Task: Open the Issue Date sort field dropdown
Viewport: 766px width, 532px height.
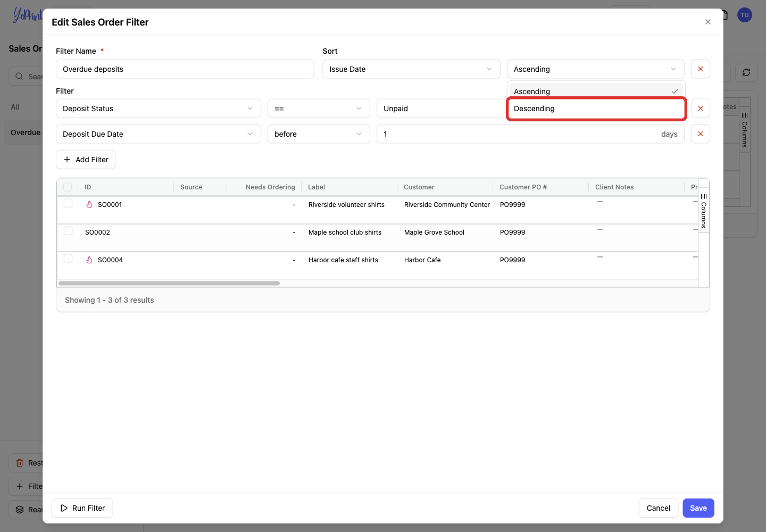Action: pyautogui.click(x=411, y=69)
